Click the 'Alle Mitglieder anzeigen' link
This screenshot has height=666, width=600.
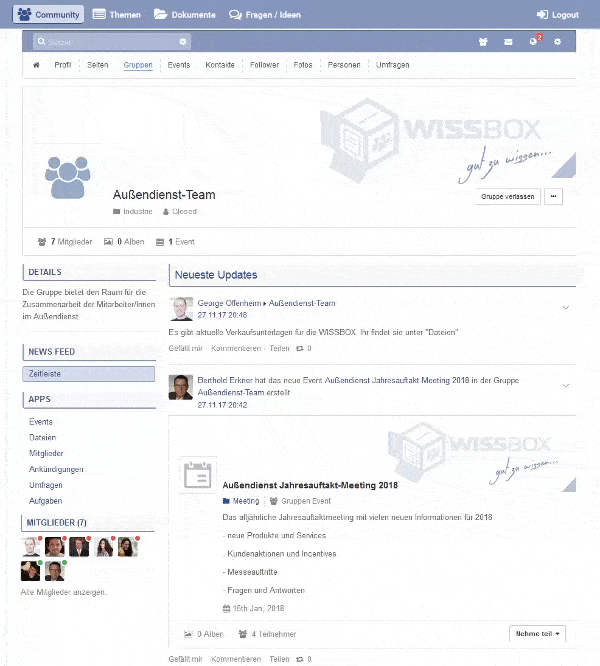click(x=64, y=592)
